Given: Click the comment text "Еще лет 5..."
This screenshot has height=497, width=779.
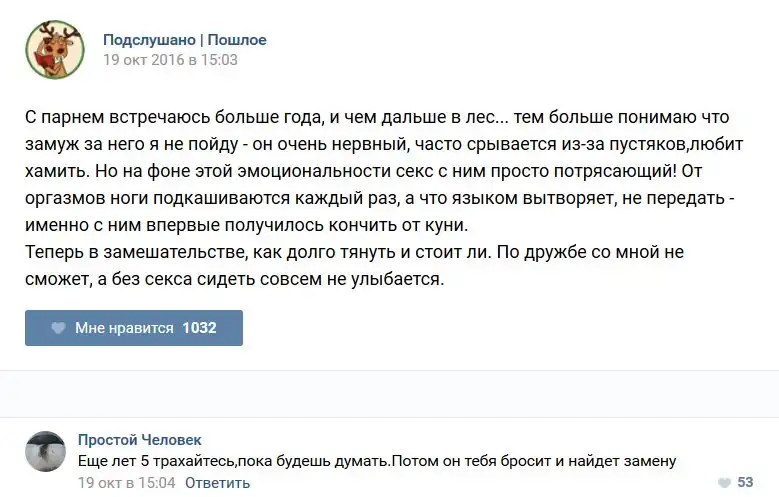Looking at the screenshot, I should (377, 461).
